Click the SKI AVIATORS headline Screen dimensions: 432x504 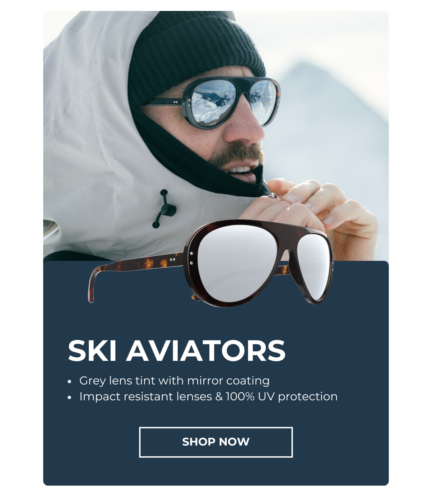[177, 350]
